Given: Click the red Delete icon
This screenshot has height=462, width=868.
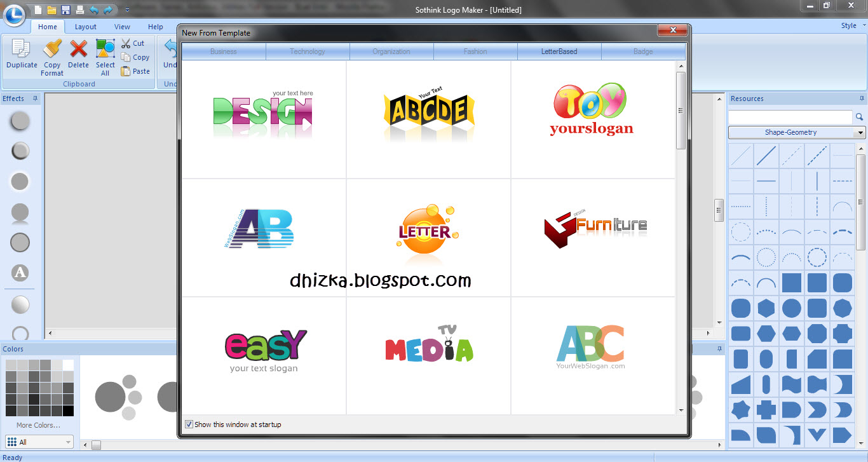Looking at the screenshot, I should (78, 49).
